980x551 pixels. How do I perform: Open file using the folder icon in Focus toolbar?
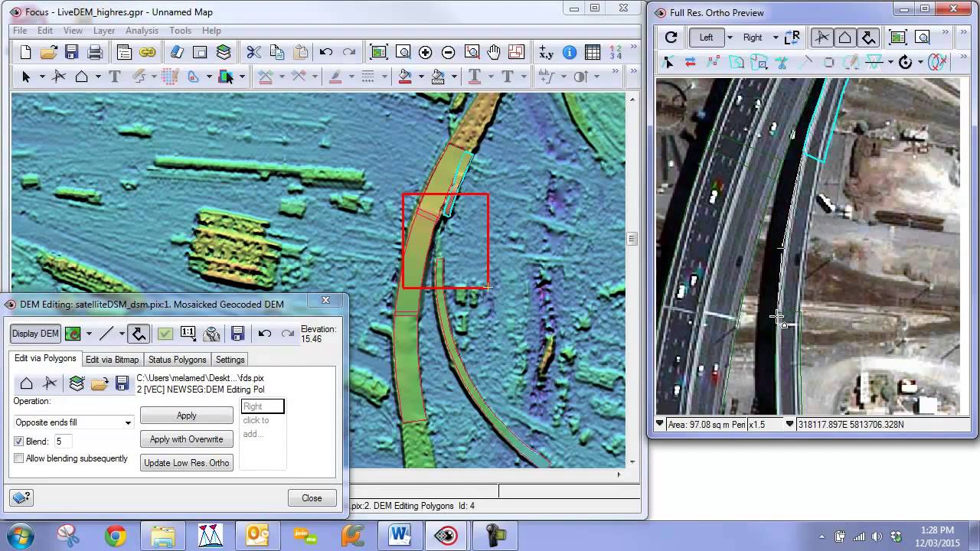coord(48,52)
